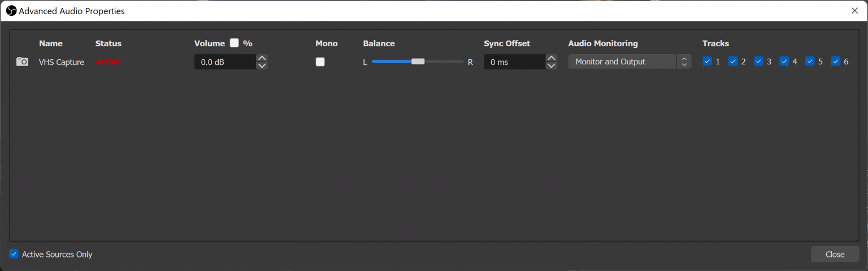Uncheck track 3 checkbox
The width and height of the screenshot is (868, 271).
click(758, 62)
